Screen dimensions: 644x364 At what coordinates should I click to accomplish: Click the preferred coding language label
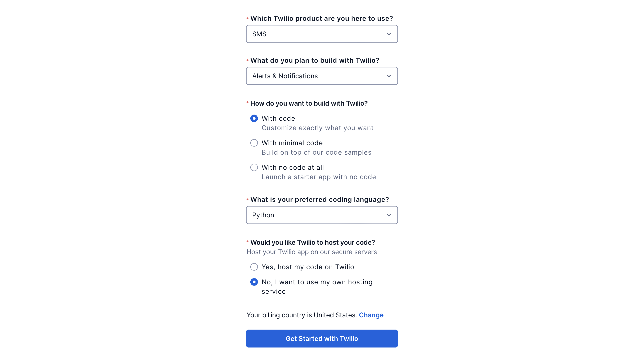pos(319,199)
